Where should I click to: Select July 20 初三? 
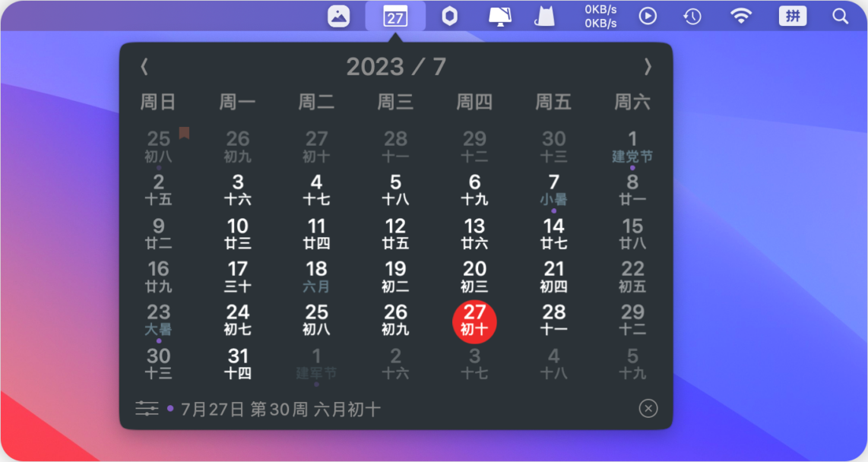(x=474, y=277)
